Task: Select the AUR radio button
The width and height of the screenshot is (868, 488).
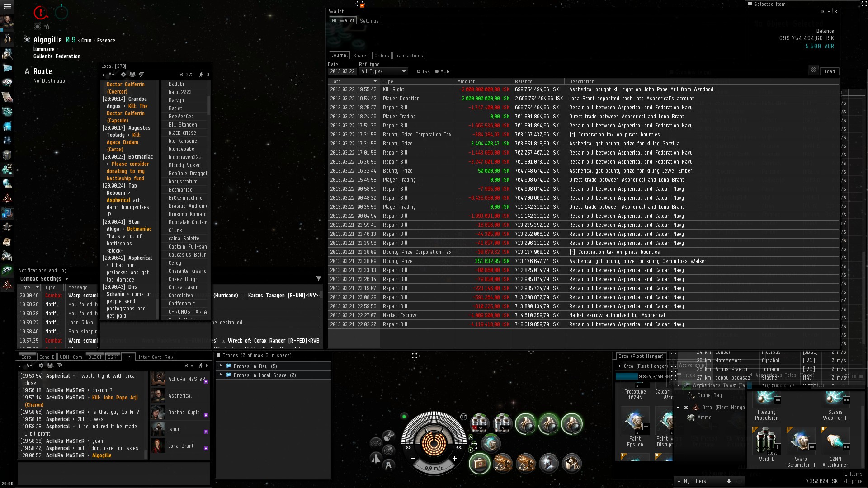Action: pyautogui.click(x=437, y=71)
